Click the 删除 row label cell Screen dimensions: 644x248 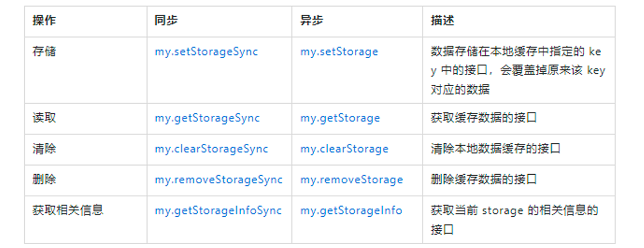[44, 180]
